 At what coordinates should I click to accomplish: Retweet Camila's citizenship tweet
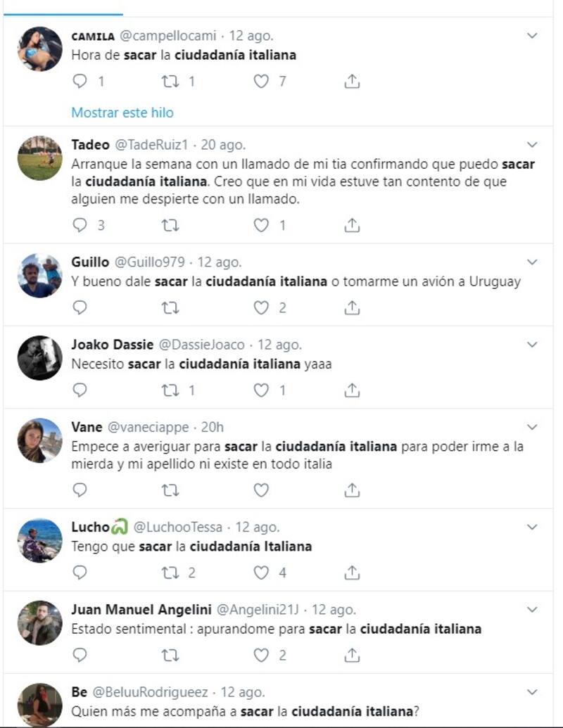click(x=170, y=82)
